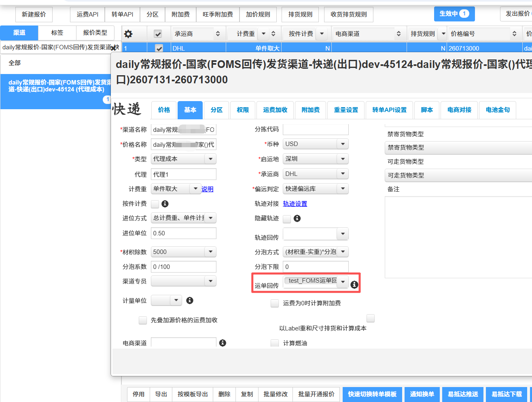Screen dimensions: 532x402
Task: Open the 权限 tab
Action: [x=243, y=110]
